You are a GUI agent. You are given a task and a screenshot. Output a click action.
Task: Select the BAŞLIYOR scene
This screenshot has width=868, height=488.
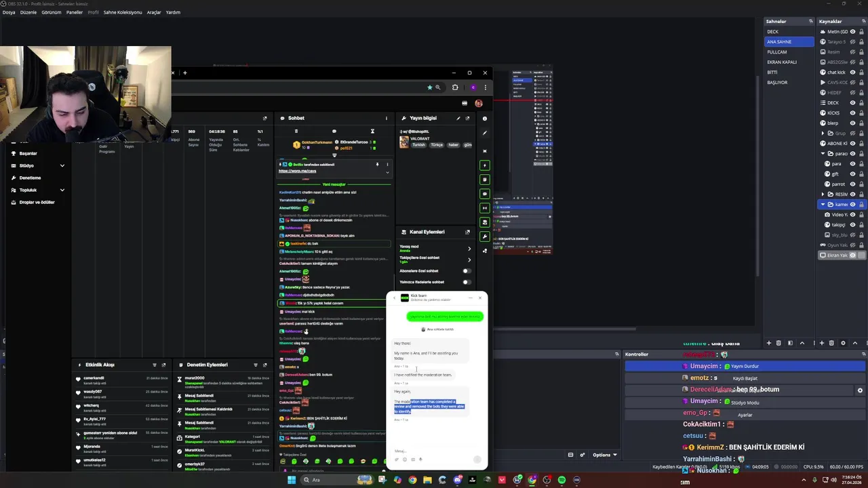pyautogui.click(x=789, y=83)
